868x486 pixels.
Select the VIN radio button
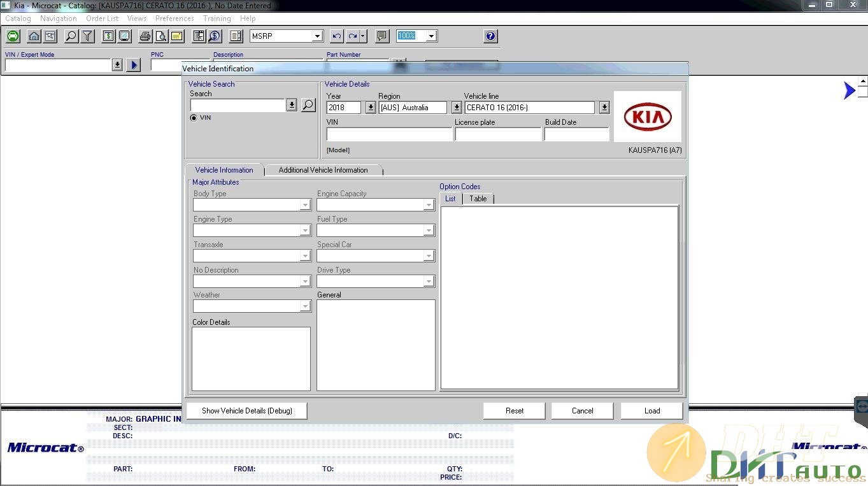click(194, 118)
